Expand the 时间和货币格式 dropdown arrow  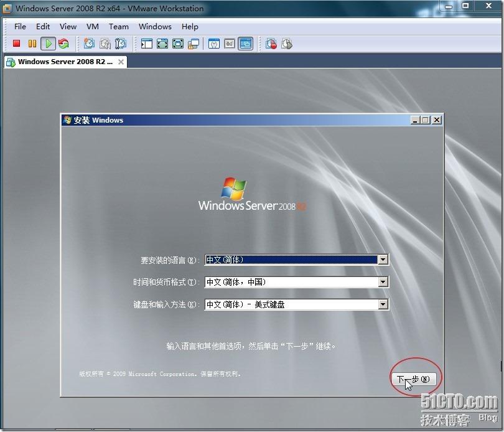383,282
